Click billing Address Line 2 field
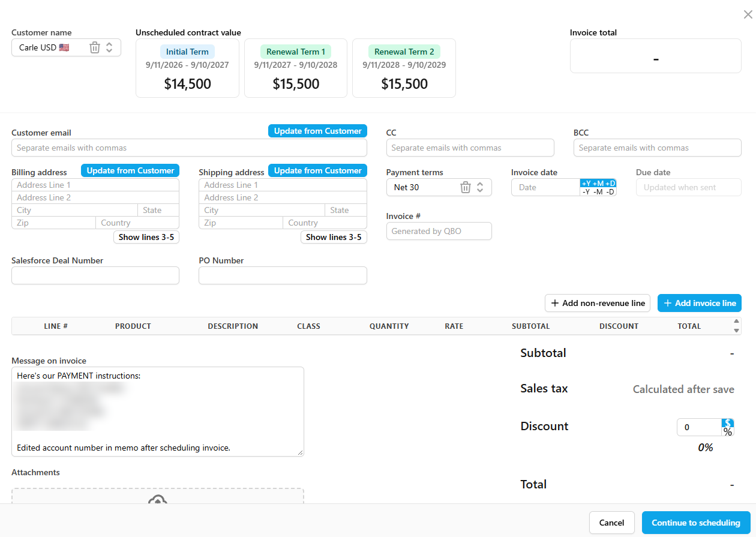 click(95, 197)
